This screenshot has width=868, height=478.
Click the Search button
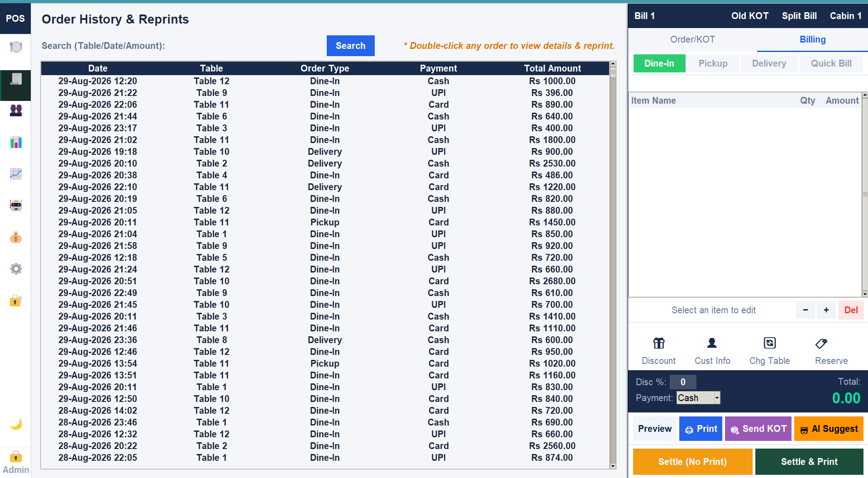pyautogui.click(x=350, y=46)
